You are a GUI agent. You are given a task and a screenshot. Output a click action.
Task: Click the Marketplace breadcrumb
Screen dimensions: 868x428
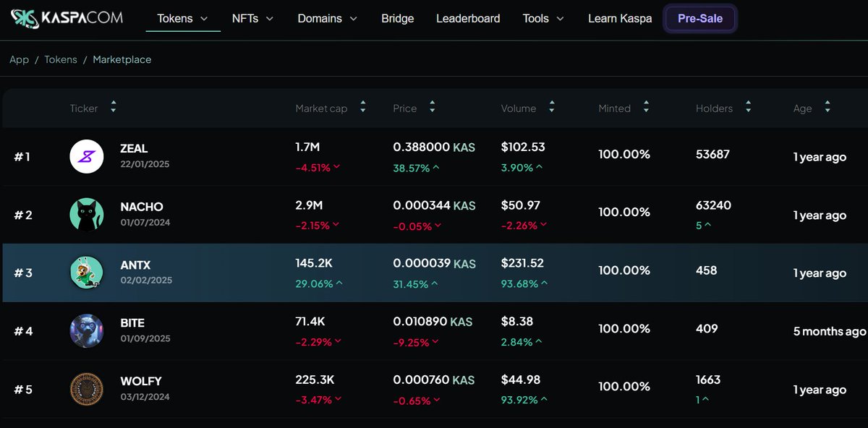(x=122, y=59)
